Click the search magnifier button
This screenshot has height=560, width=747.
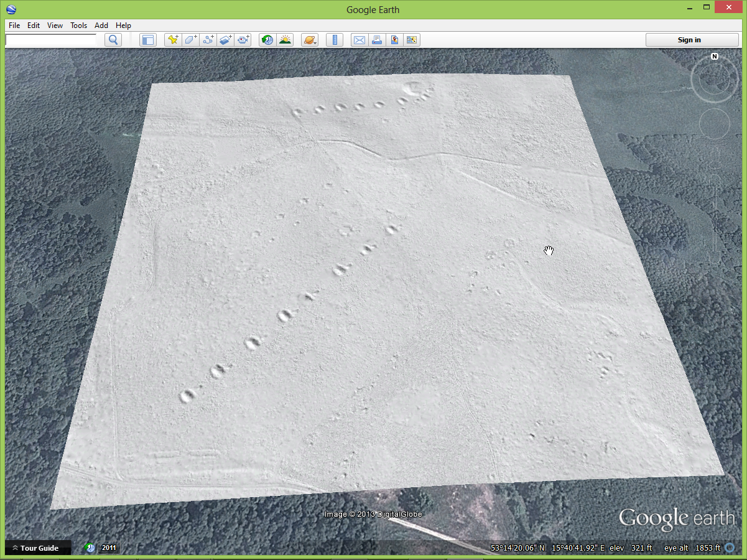(x=113, y=40)
